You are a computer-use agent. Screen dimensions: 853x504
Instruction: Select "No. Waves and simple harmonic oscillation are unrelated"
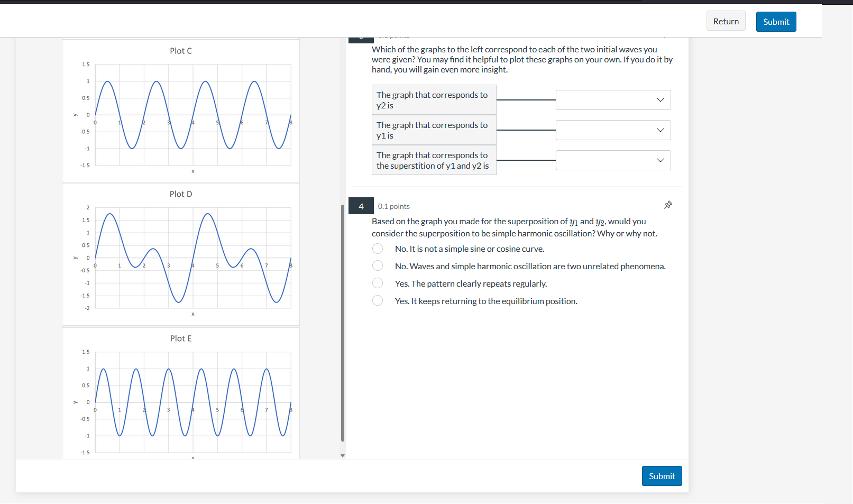[377, 265]
